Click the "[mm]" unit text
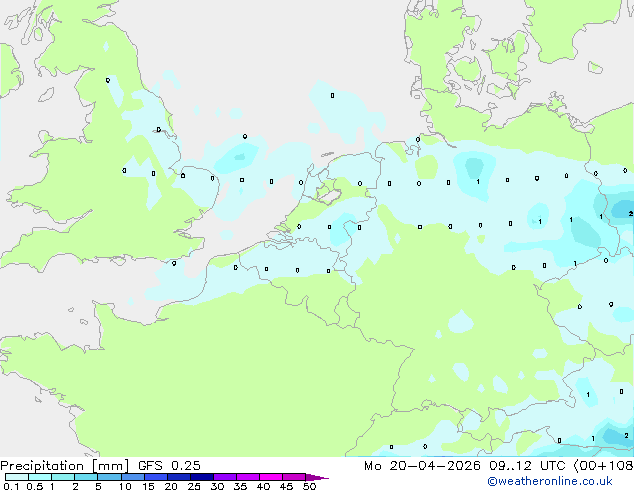634x490 pixels. [110, 466]
